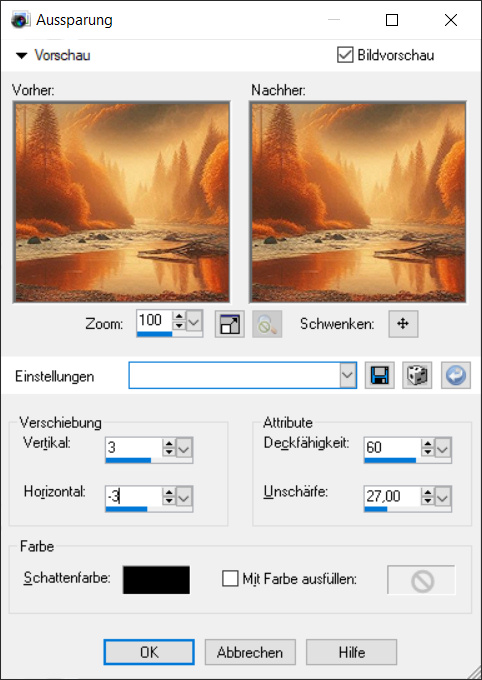Decrease Horizontal value with down stepper
Screen dimensions: 482x680
(x=169, y=501)
